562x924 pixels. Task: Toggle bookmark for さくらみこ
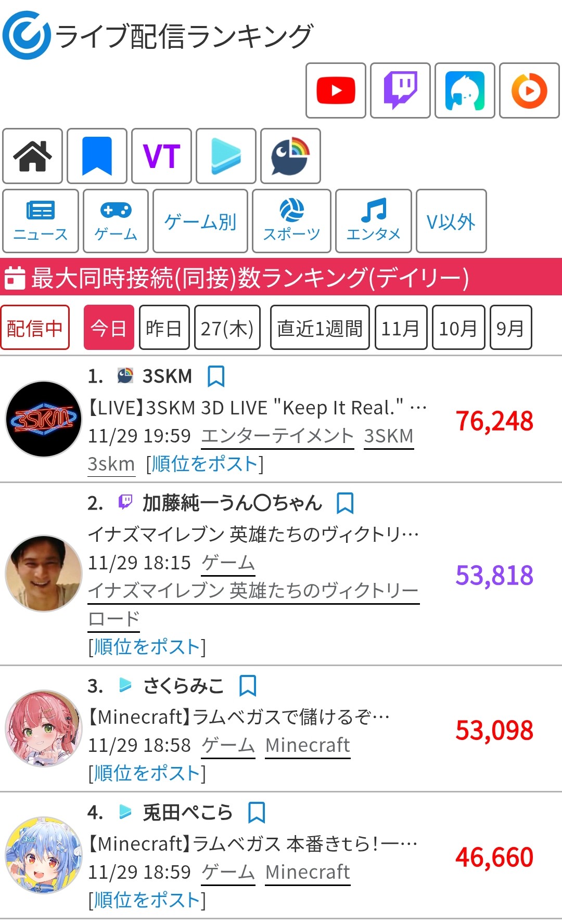[x=248, y=686]
